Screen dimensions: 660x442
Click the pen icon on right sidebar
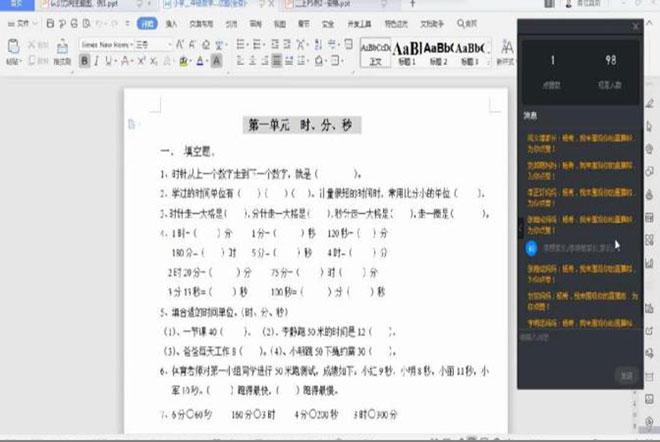[650, 103]
